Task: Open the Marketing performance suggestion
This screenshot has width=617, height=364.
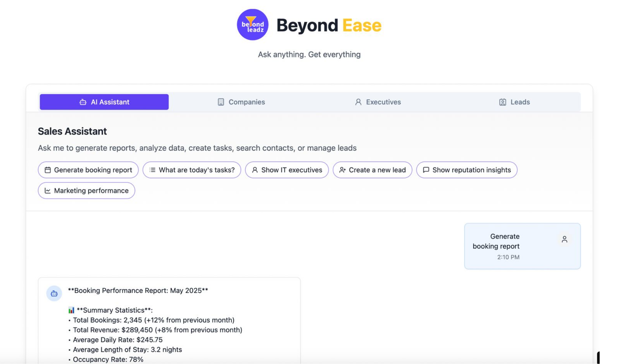Action: 87,191
